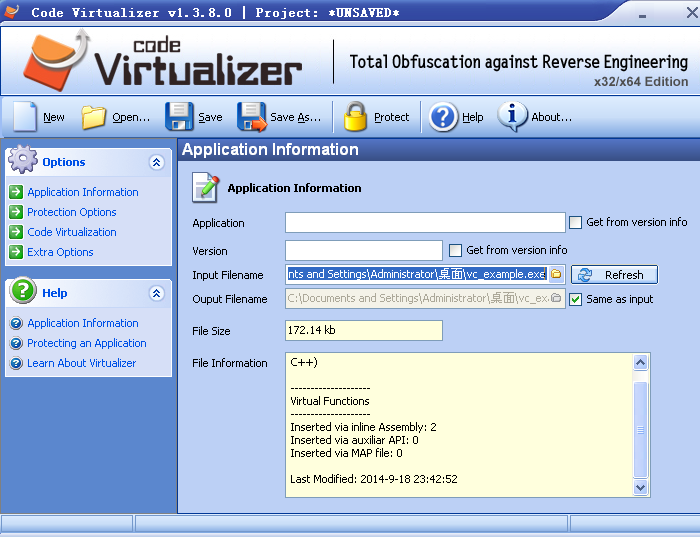The image size is (700, 537).
Task: Click 'Last Modified: 2014-9-18 23:42:52' line
Action: click(x=374, y=479)
